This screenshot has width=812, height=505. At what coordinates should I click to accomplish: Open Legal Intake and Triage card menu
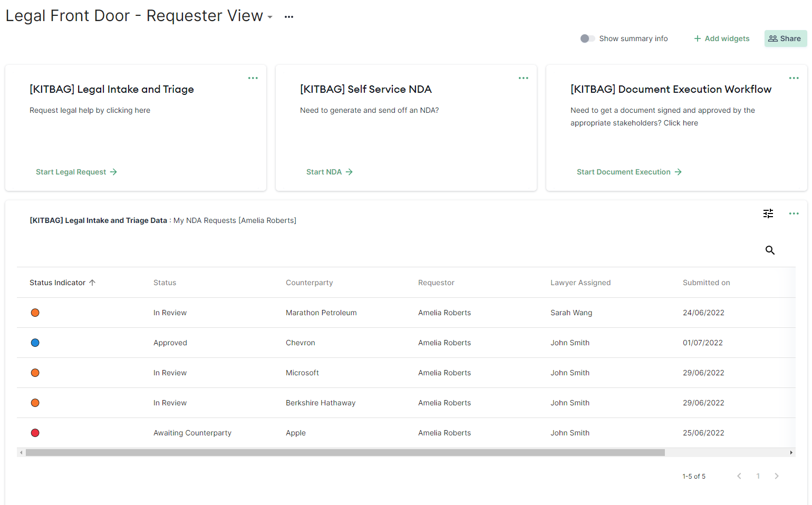(253, 78)
